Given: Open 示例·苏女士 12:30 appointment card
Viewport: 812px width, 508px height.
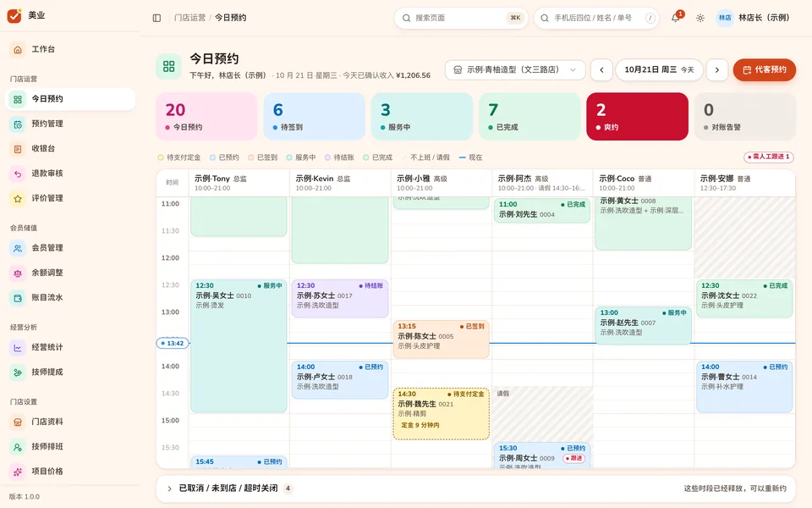Looking at the screenshot, I should tap(340, 299).
